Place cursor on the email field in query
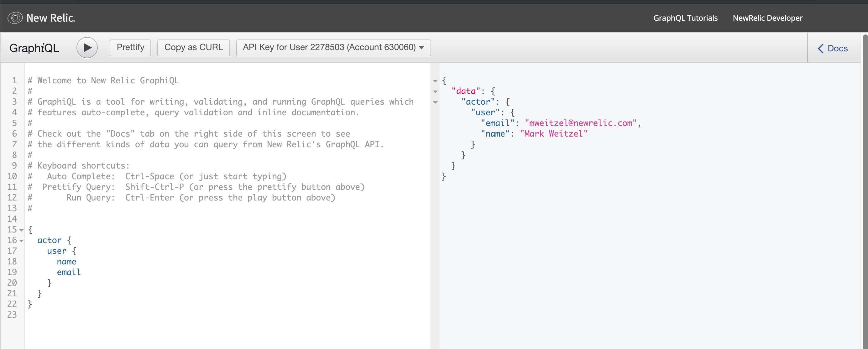Screen dimensions: 868x349 (69, 272)
